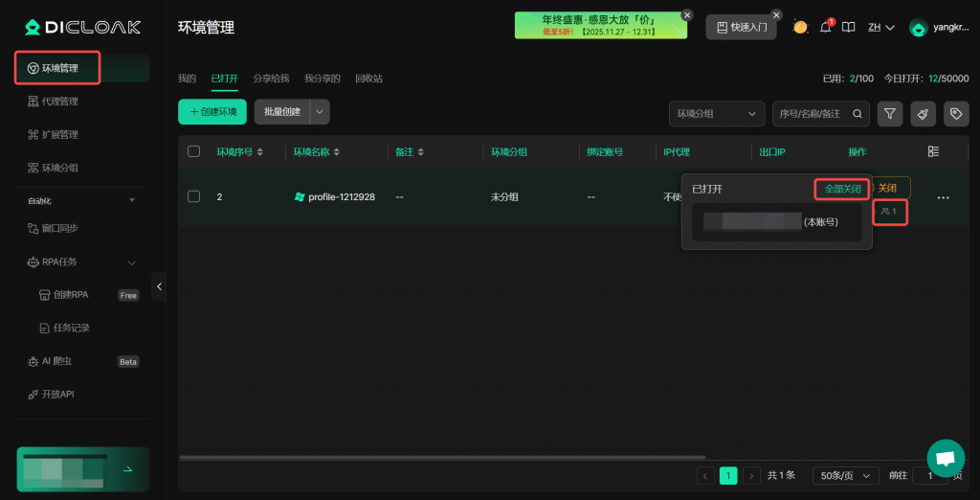Image resolution: width=980 pixels, height=500 pixels.
Task: Open the 批量创建 dropdown arrow
Action: (320, 112)
